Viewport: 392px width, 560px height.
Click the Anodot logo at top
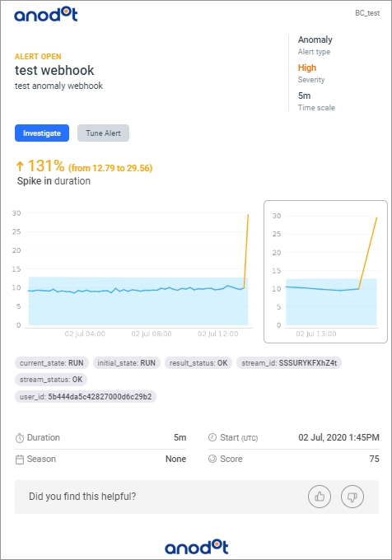[x=45, y=15]
